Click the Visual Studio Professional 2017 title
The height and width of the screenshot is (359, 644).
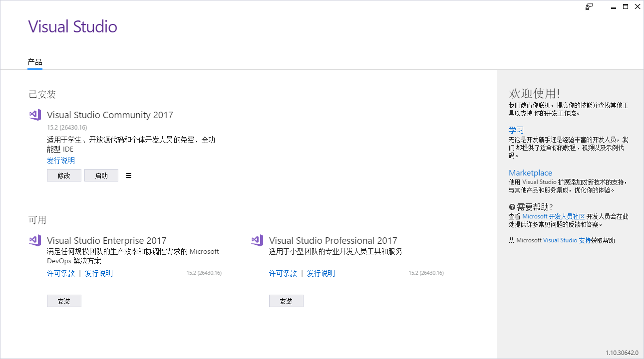coord(333,241)
